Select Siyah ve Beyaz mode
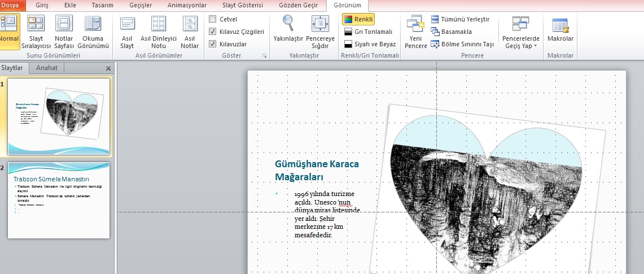The image size is (644, 274). pos(370,44)
